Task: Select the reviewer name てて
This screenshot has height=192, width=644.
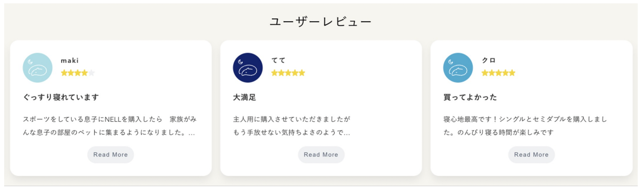Action: 278,61
